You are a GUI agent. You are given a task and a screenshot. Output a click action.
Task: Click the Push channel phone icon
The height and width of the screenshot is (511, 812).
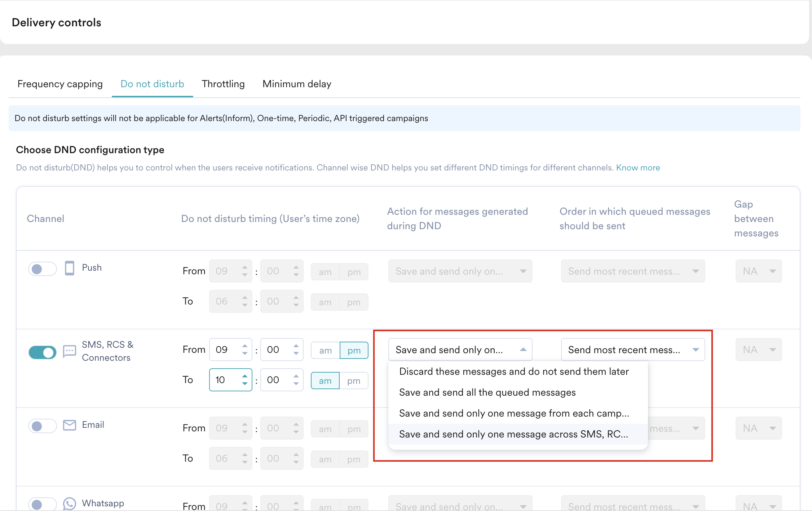coord(69,268)
